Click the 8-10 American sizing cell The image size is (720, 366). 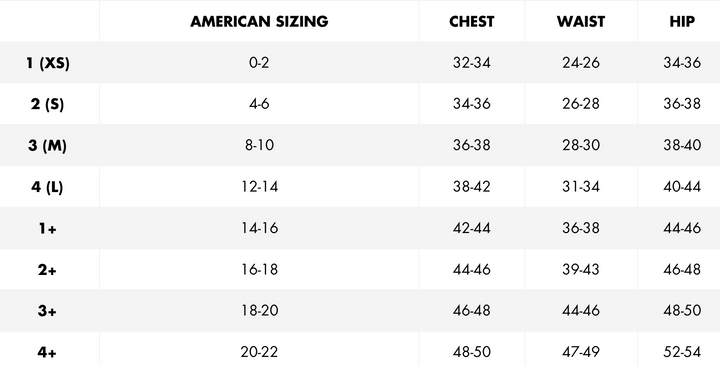[259, 145]
